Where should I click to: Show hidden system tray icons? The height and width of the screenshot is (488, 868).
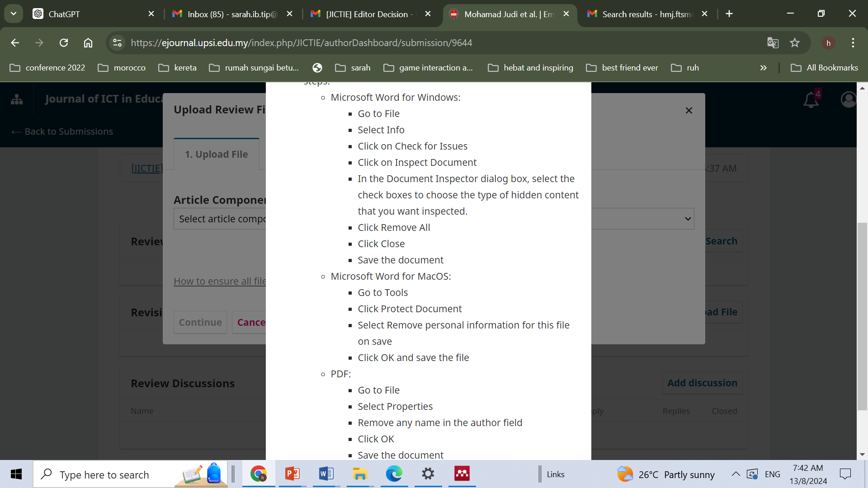click(736, 474)
